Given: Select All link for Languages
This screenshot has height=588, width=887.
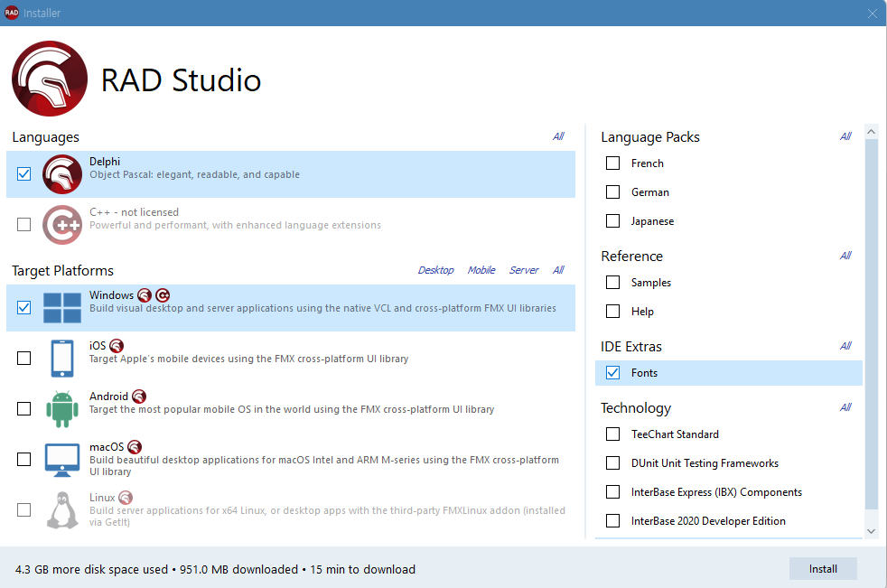Looking at the screenshot, I should [x=558, y=136].
